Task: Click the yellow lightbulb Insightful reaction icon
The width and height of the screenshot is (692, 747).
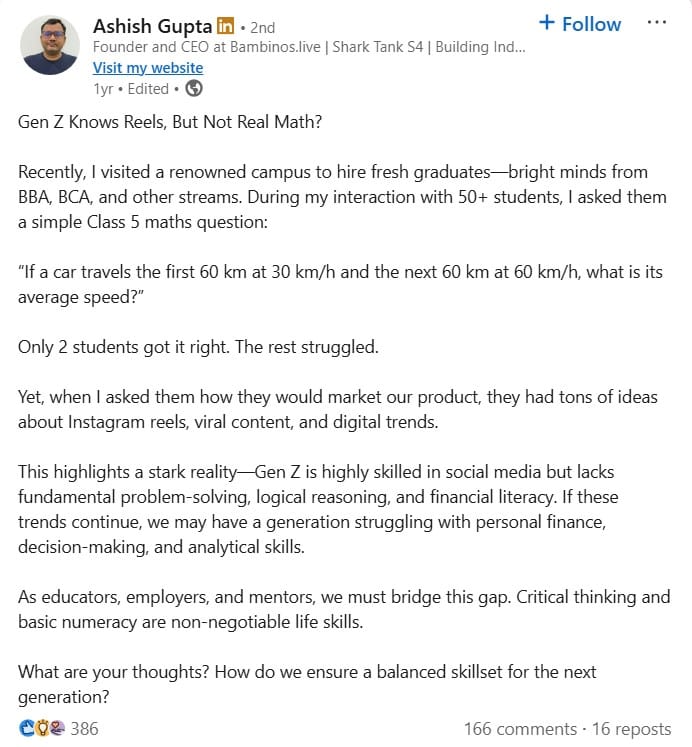Action: click(41, 728)
